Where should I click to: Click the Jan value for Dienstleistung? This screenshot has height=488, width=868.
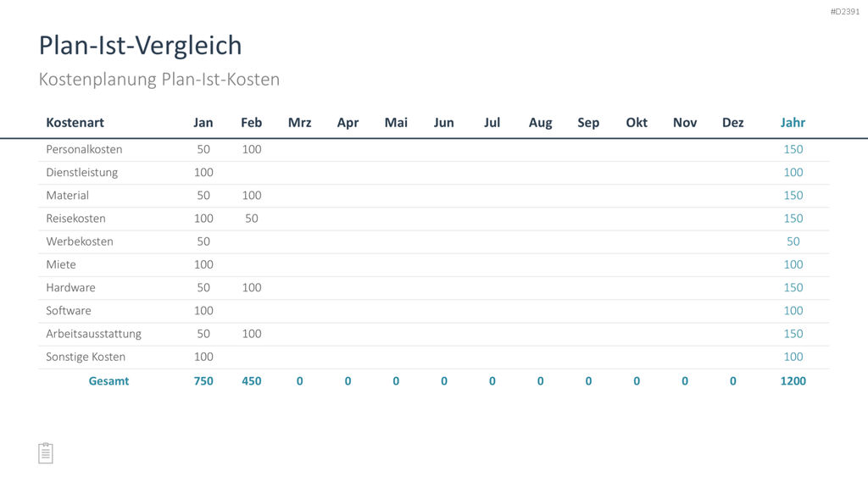pos(203,172)
